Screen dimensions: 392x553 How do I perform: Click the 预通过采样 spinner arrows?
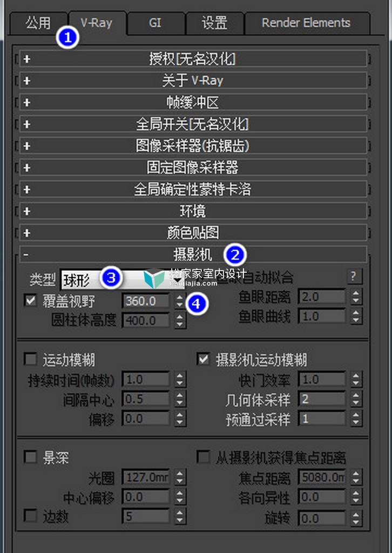356,419
